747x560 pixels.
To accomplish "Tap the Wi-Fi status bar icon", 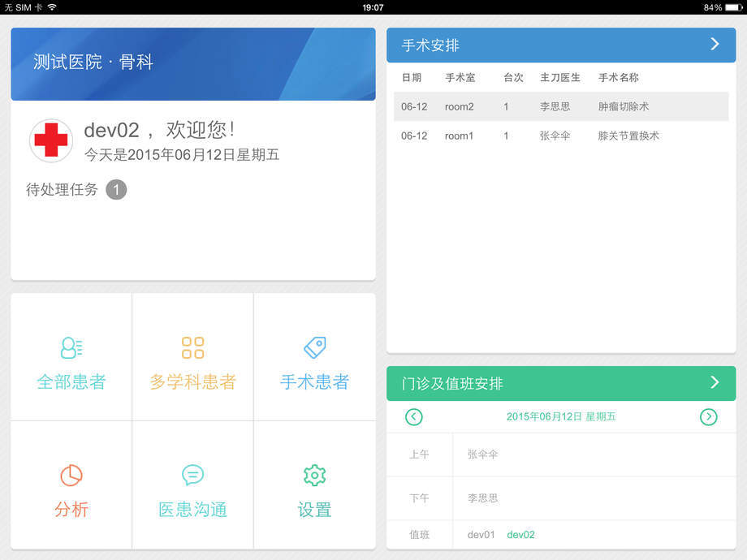I will pyautogui.click(x=52, y=7).
